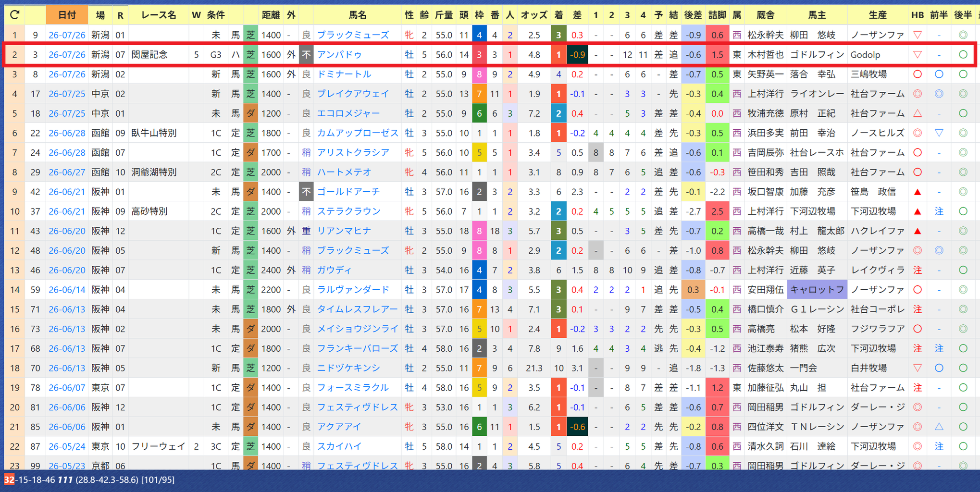The height and width of the screenshot is (492, 980).
Task: Click the black ▲ HB mark in ゴールドアーチ row
Action: pyautogui.click(x=917, y=192)
